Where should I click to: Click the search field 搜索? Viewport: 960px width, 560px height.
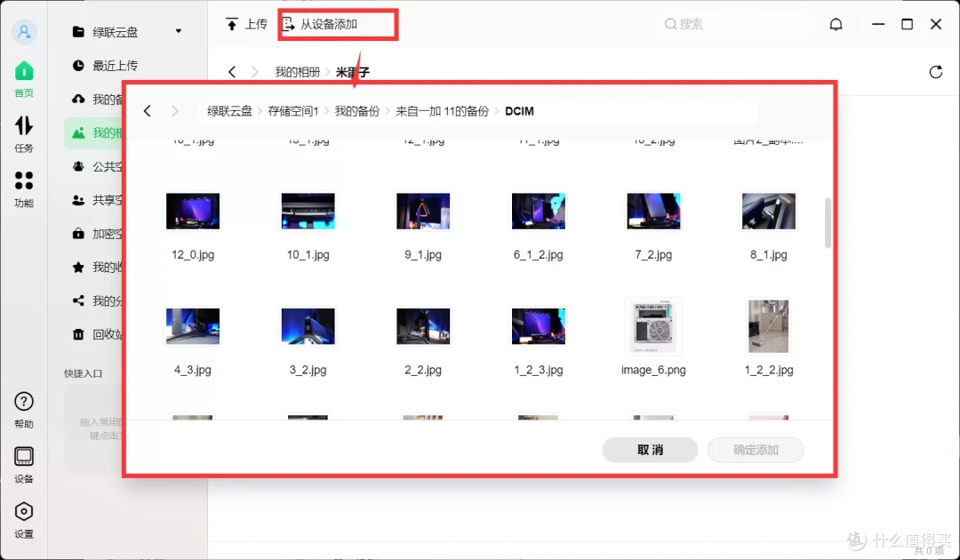tap(735, 25)
